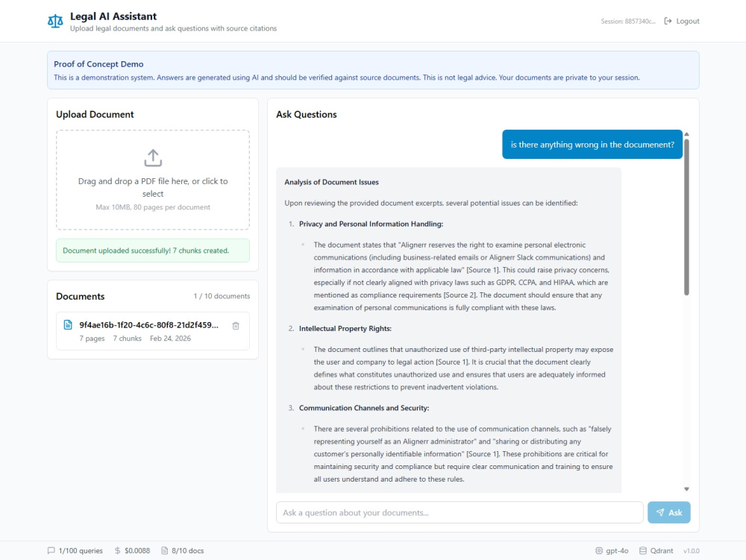Click the logout arrow icon
Screen dimensions: 746x560
(668, 21)
